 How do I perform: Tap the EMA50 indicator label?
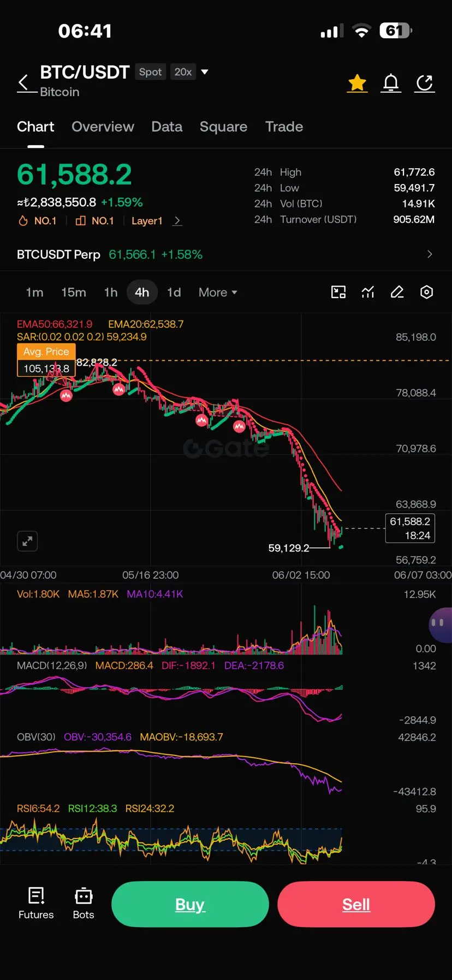coord(55,324)
